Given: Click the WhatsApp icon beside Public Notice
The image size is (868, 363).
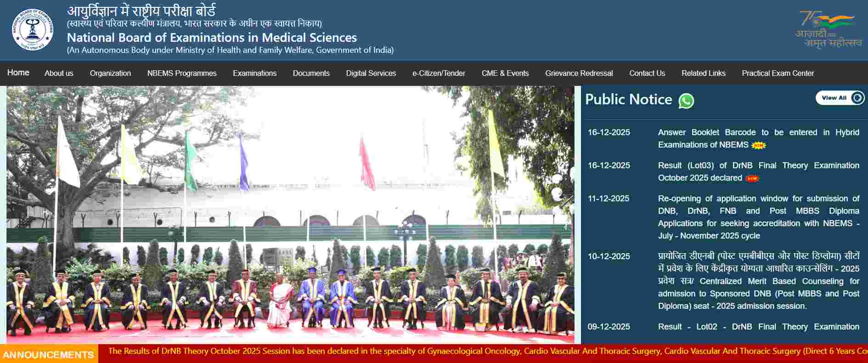Looking at the screenshot, I should tap(686, 101).
